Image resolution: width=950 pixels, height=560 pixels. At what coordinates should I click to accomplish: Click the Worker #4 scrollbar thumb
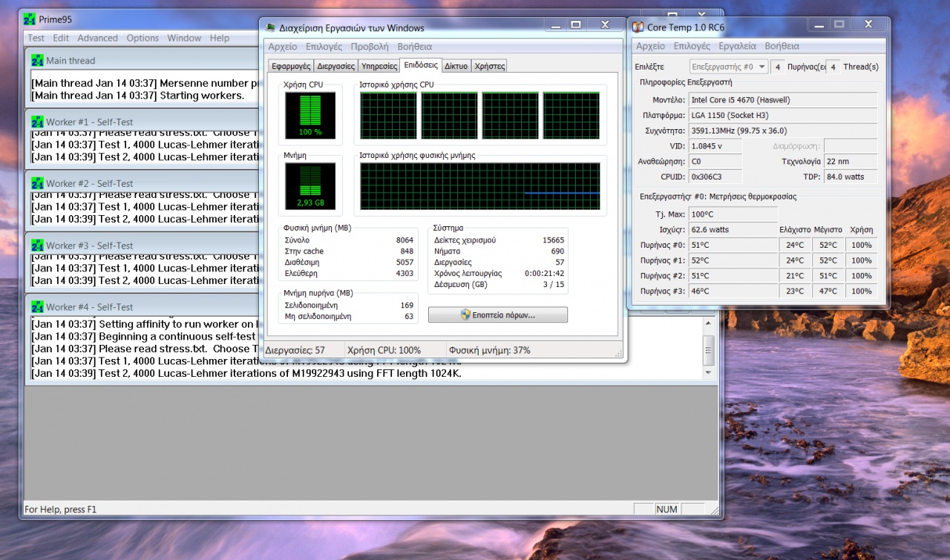pos(709,350)
